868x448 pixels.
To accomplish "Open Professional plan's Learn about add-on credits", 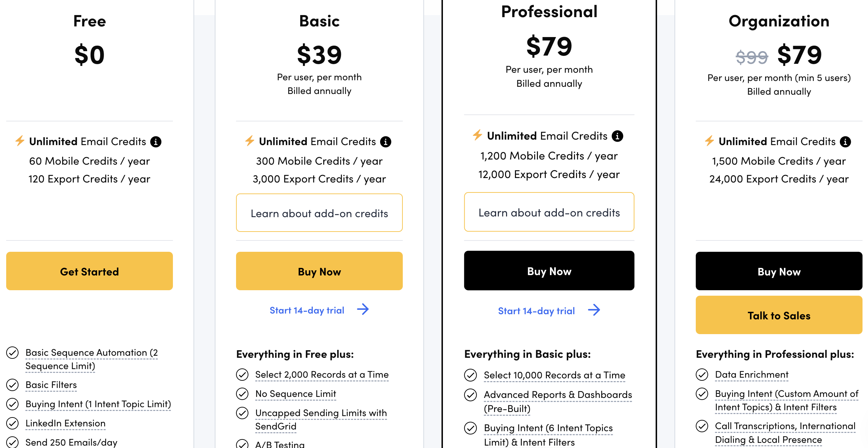I will point(549,212).
